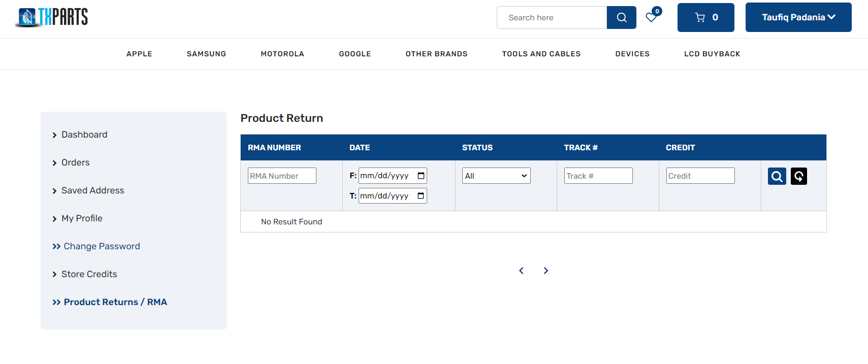Image resolution: width=868 pixels, height=364 pixels.
Task: Click the Track # filter field
Action: (598, 176)
